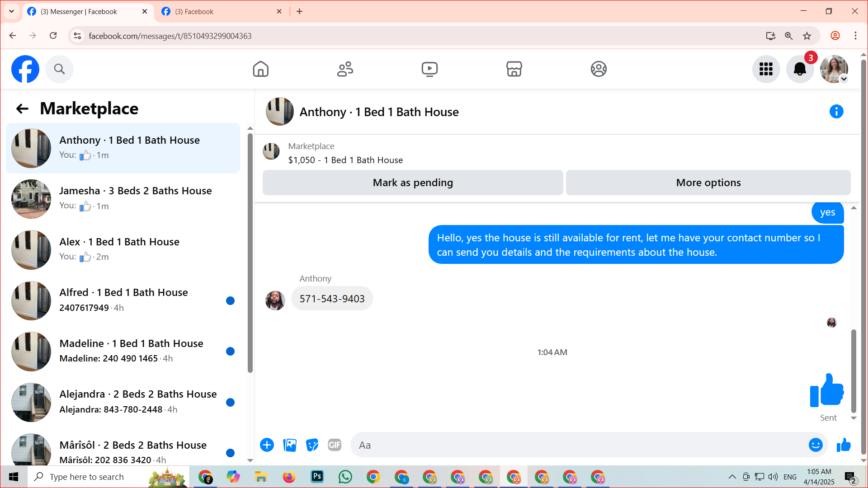Expand the Chrome tab search dropdown
868x488 pixels.
pos(11,11)
